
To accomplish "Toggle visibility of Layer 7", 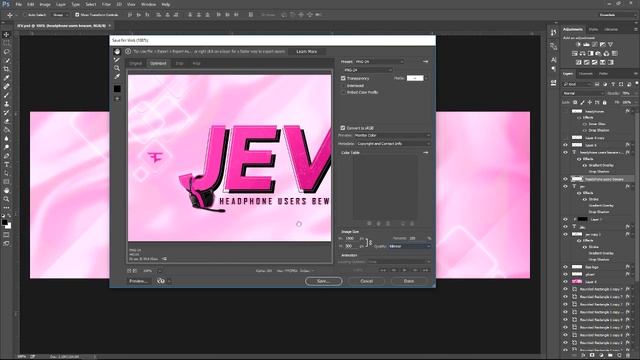I will point(565,219).
